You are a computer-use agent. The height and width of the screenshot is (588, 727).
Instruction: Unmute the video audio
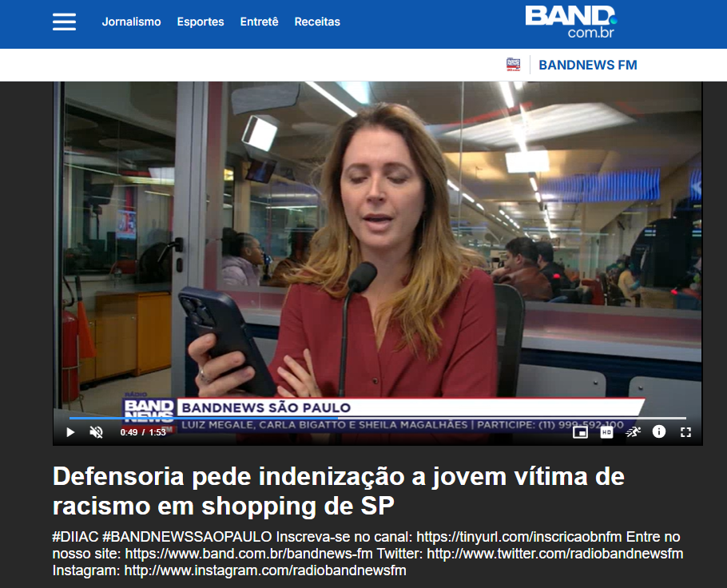(x=96, y=432)
